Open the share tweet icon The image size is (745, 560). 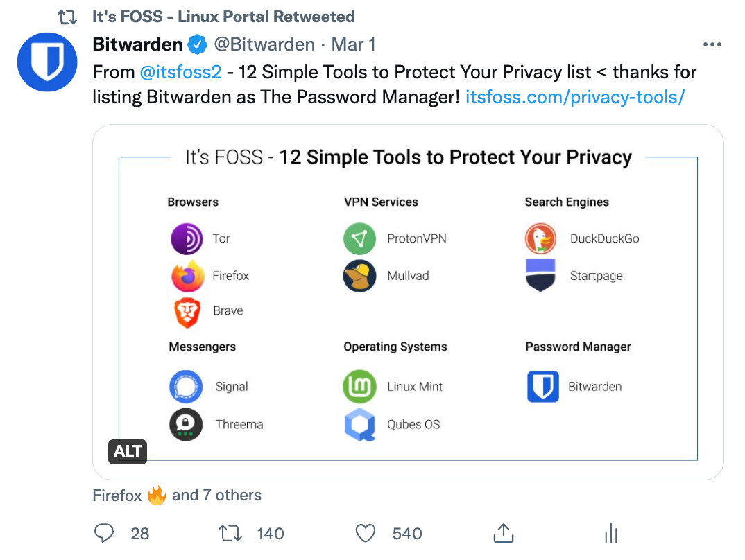[x=502, y=533]
